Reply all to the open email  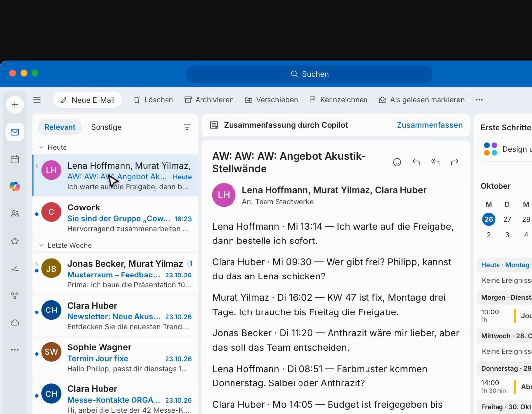pos(435,162)
